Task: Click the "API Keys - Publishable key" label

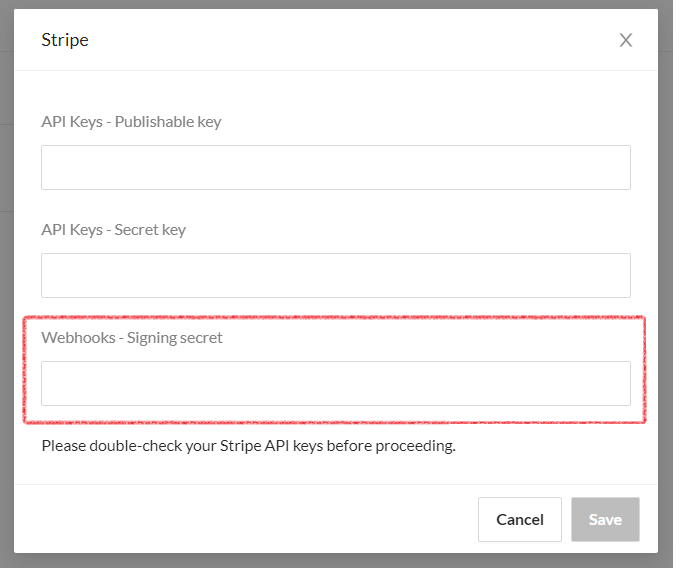Action: pyautogui.click(x=131, y=122)
